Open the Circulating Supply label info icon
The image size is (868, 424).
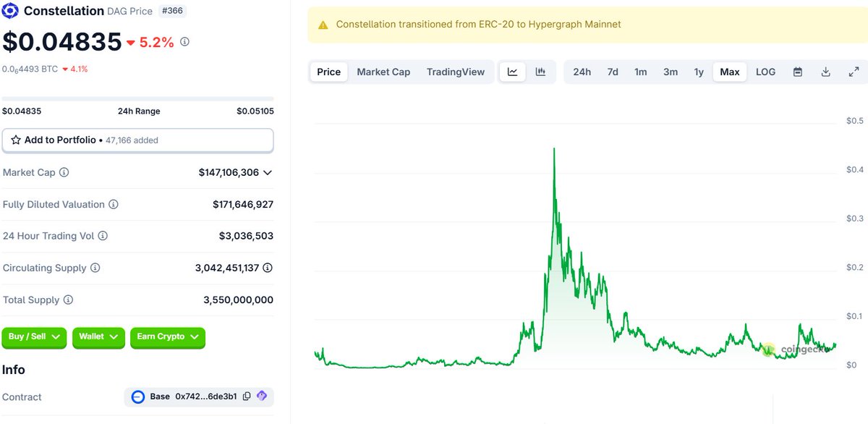95,268
